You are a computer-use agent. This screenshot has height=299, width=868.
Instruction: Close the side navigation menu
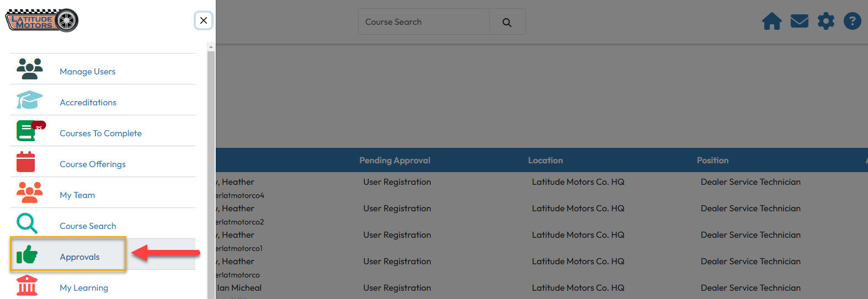click(204, 20)
